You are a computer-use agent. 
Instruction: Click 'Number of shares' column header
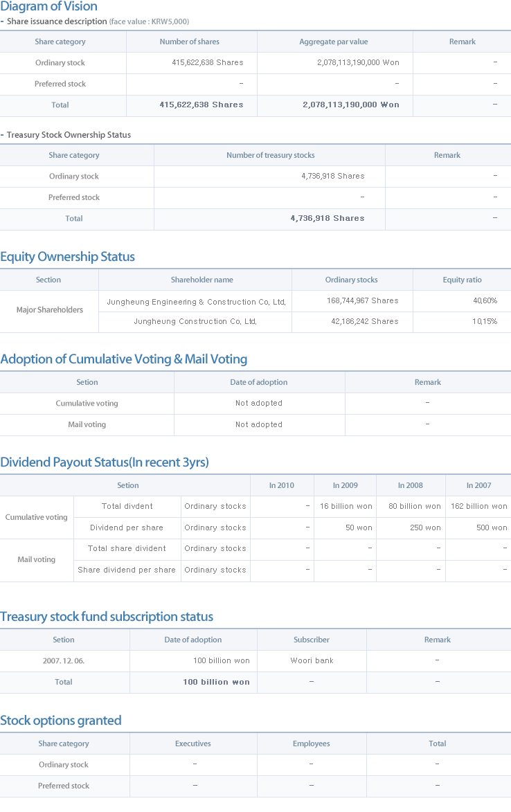point(190,42)
